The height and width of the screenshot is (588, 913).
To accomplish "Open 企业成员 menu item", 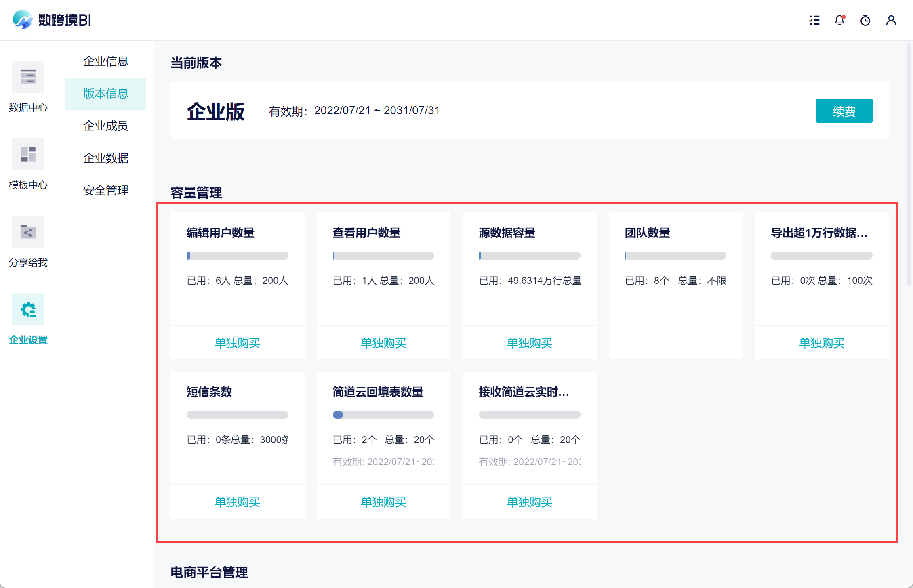I will pos(105,126).
